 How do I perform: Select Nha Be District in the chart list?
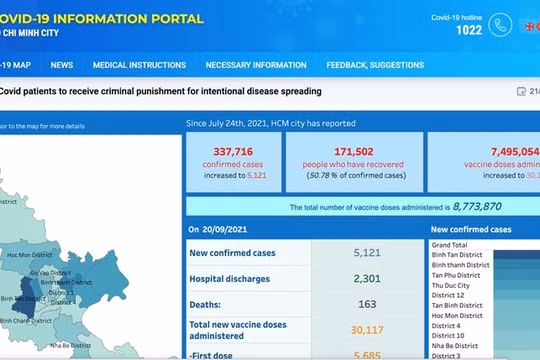(455, 346)
